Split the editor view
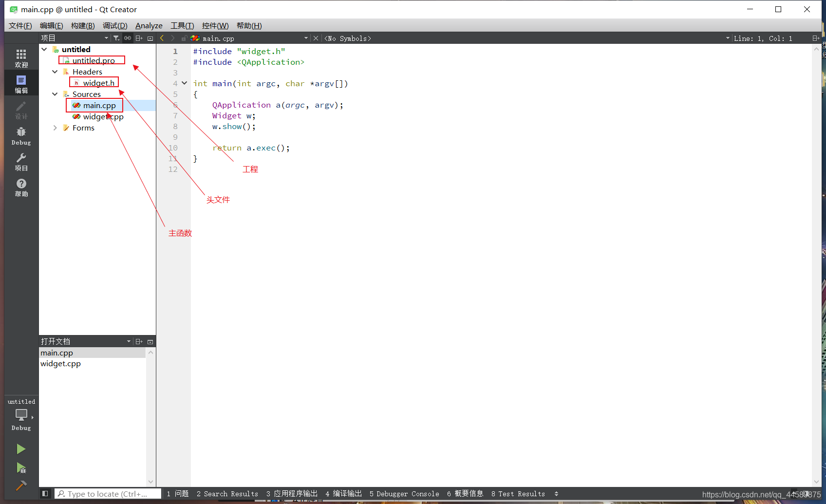Viewport: 826px width, 504px height. point(815,38)
